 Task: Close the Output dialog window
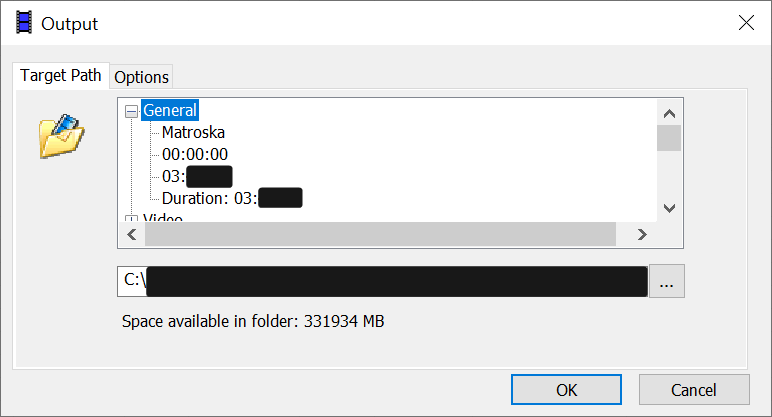[x=746, y=22]
